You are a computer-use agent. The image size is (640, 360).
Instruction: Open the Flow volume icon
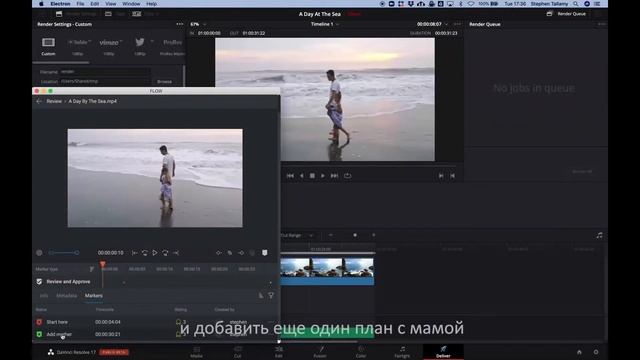(x=39, y=253)
